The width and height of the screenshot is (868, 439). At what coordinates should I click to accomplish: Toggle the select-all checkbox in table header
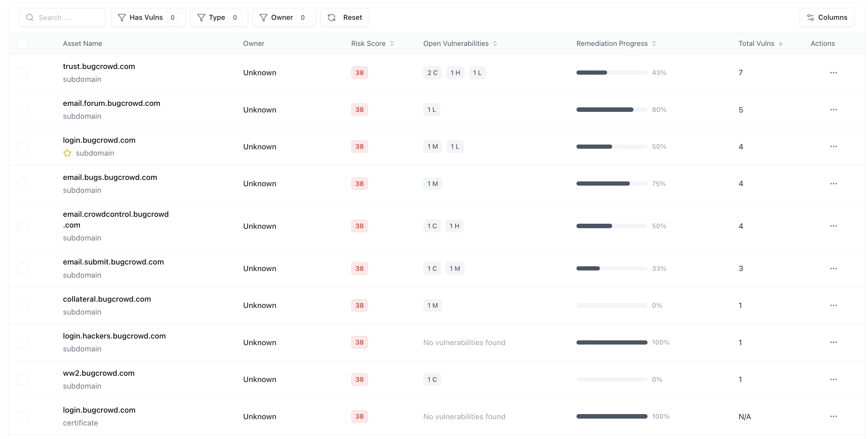[22, 43]
